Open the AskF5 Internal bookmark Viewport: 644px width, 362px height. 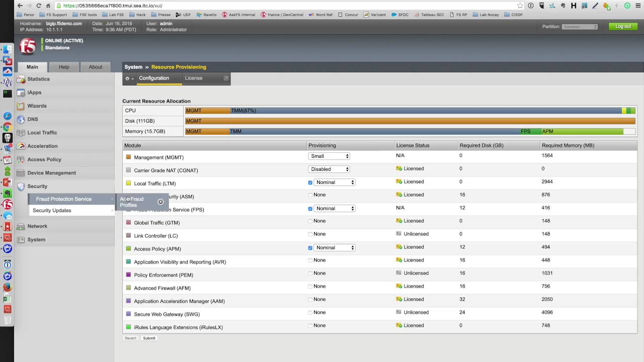point(238,15)
